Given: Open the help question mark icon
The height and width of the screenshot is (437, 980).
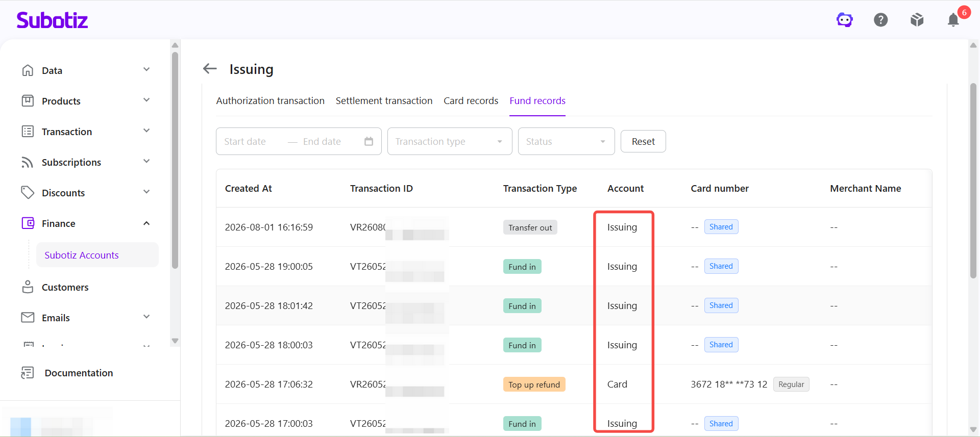Looking at the screenshot, I should tap(881, 20).
